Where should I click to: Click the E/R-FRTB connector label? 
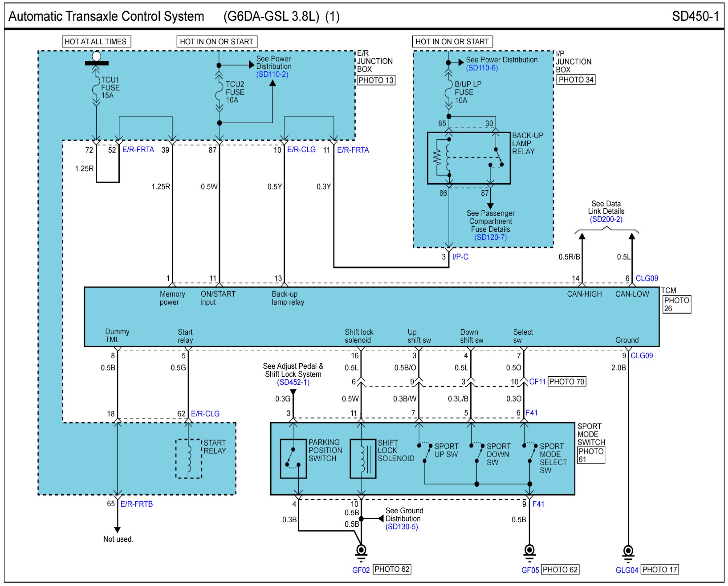[136, 504]
